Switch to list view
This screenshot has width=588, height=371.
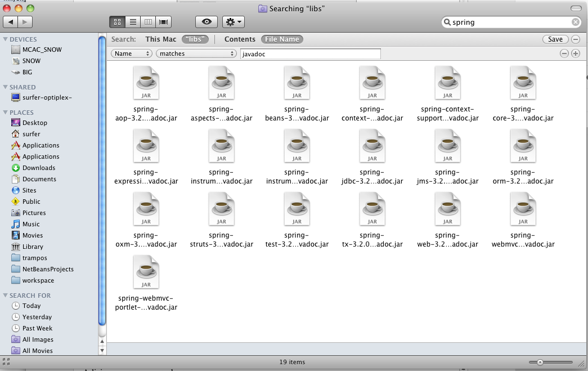[x=133, y=22]
